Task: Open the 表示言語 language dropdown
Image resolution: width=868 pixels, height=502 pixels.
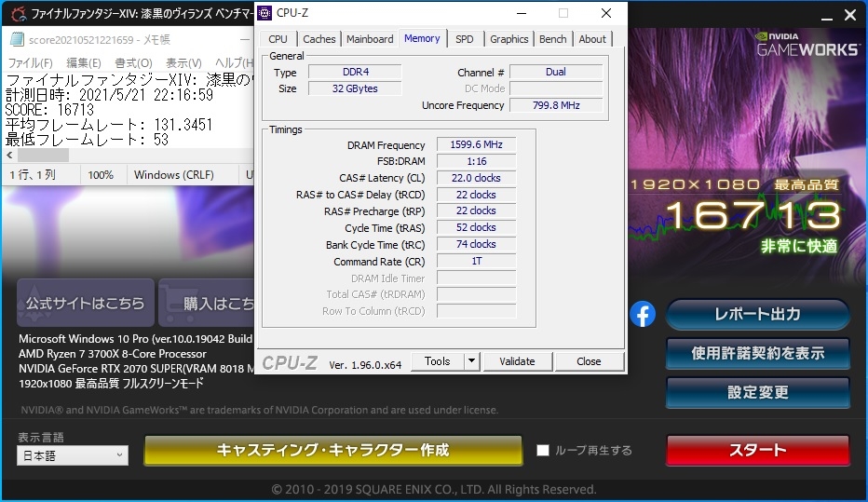Action: tap(73, 455)
